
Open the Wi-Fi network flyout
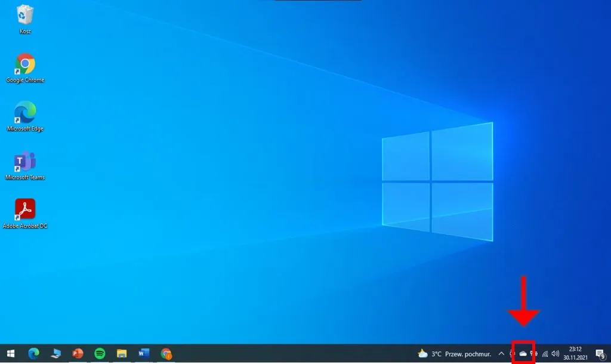545,353
